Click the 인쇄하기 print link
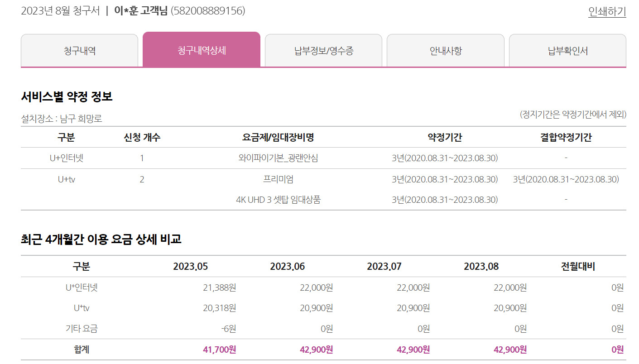Screen dimensions: 639x364 tap(607, 11)
